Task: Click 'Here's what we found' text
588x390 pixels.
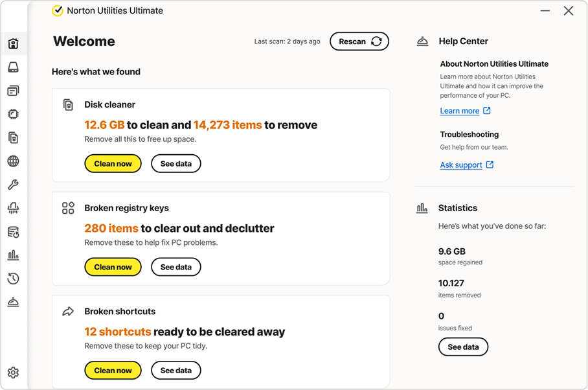Action: [96, 72]
